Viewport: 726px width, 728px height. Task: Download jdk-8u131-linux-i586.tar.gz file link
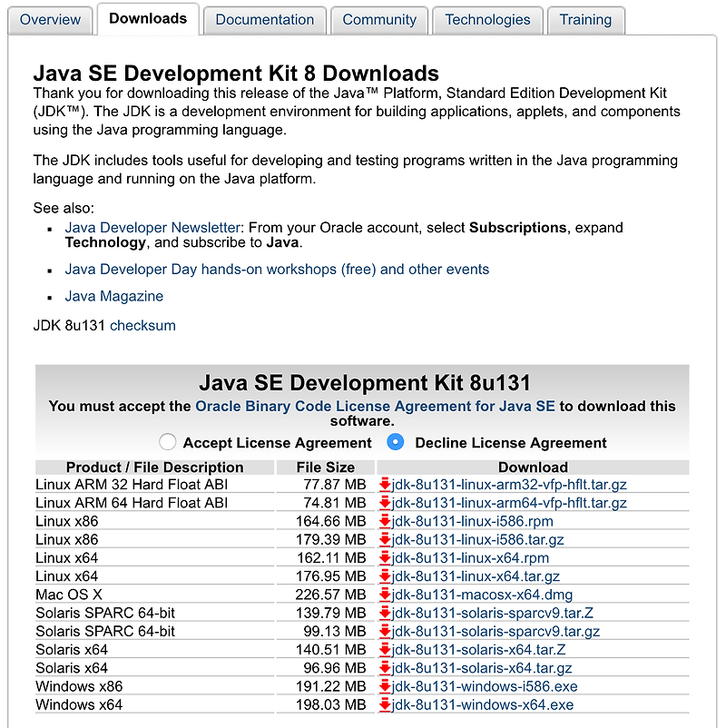477,539
